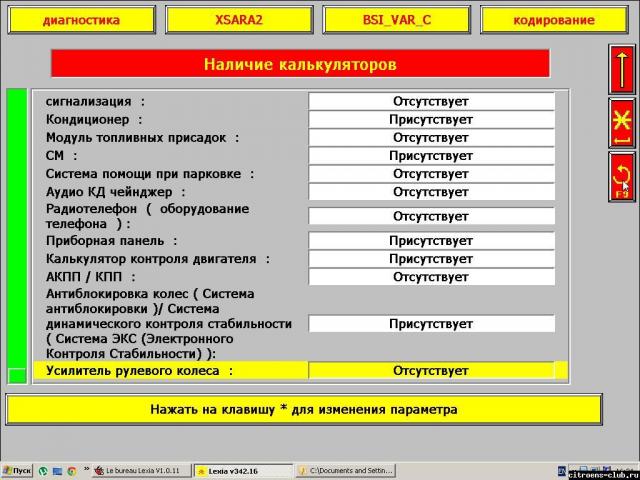Select the Аудио КД чейнджер value field
This screenshot has width=640, height=480.
point(431,192)
